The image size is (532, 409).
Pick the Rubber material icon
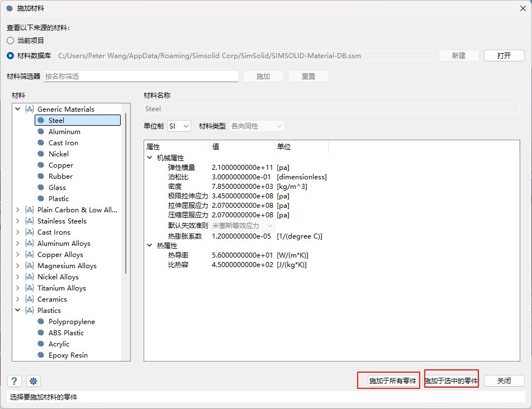click(41, 177)
